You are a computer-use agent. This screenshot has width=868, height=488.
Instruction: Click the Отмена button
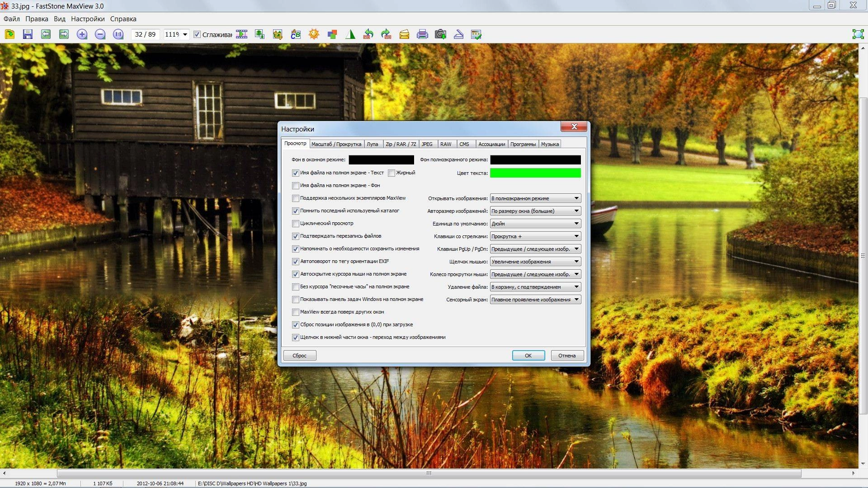click(x=567, y=356)
